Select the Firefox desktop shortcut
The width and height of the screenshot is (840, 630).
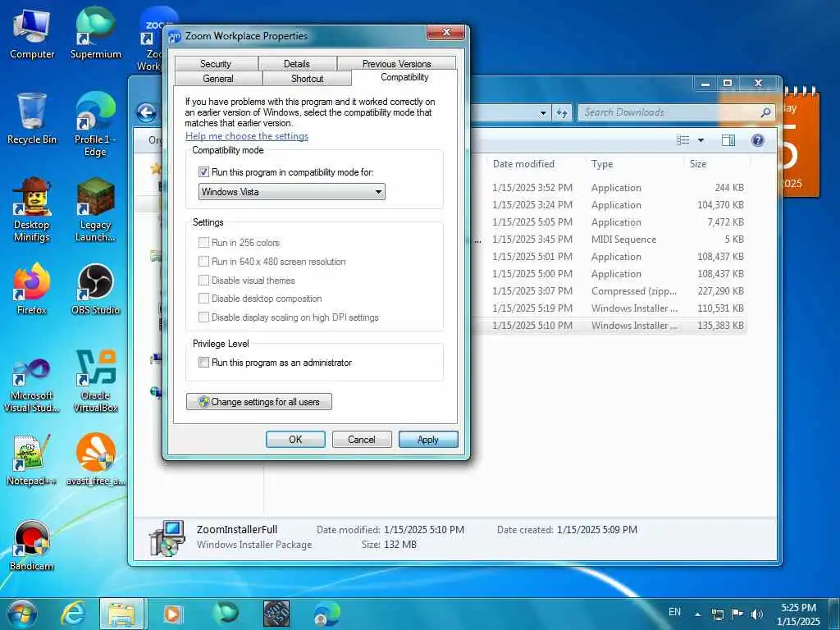click(x=32, y=289)
